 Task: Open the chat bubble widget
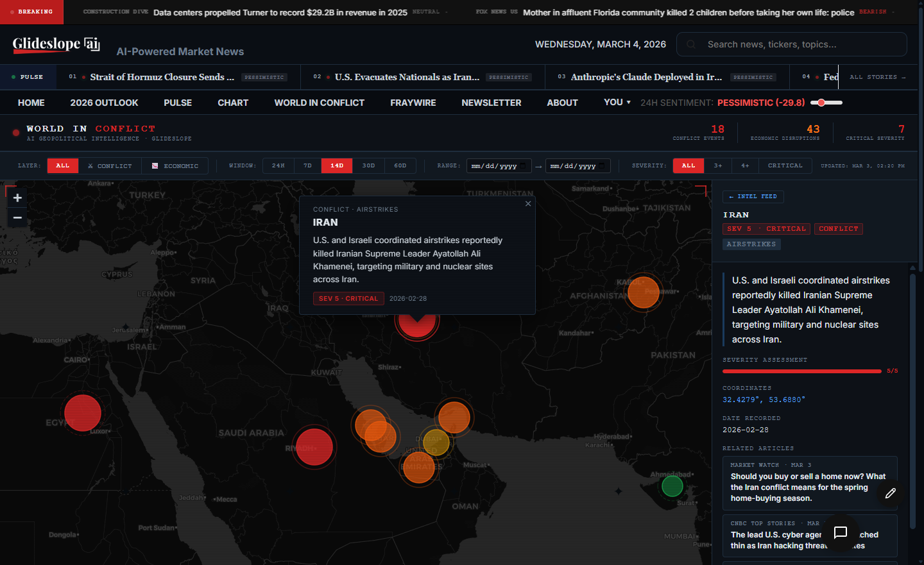[x=841, y=532]
